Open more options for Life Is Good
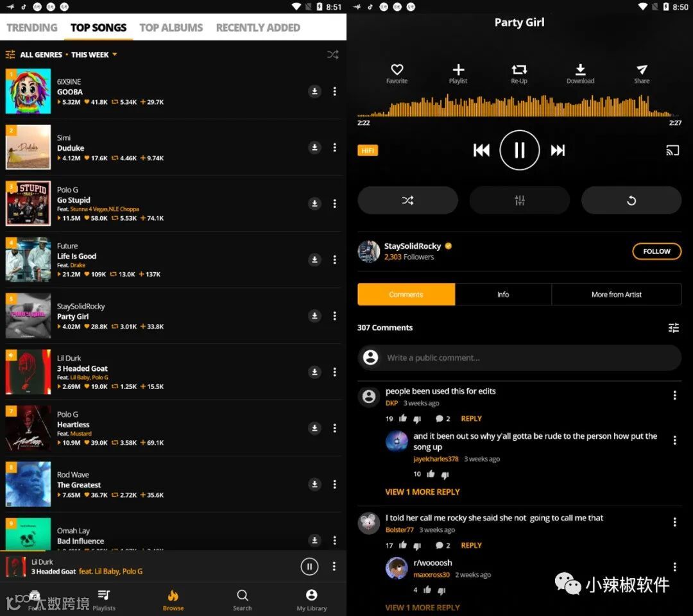This screenshot has height=616, width=693. point(334,259)
